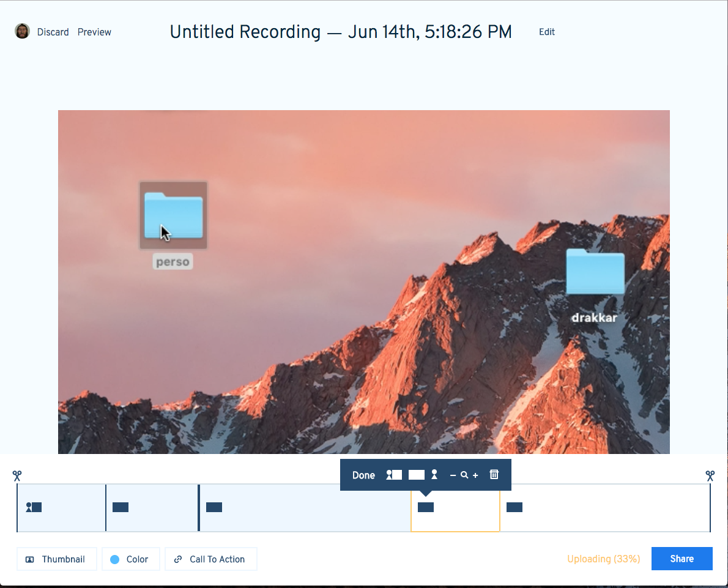Share the recording
Screen dimensions: 728x588
tap(682, 559)
